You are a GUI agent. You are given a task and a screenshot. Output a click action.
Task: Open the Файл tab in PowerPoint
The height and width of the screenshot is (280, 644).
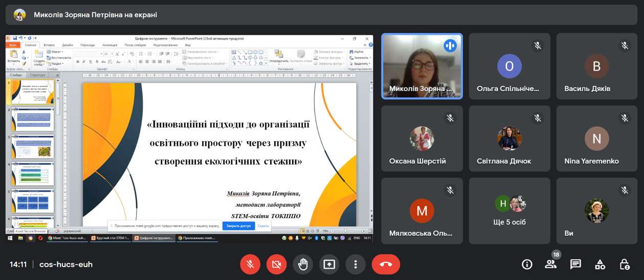[x=13, y=45]
